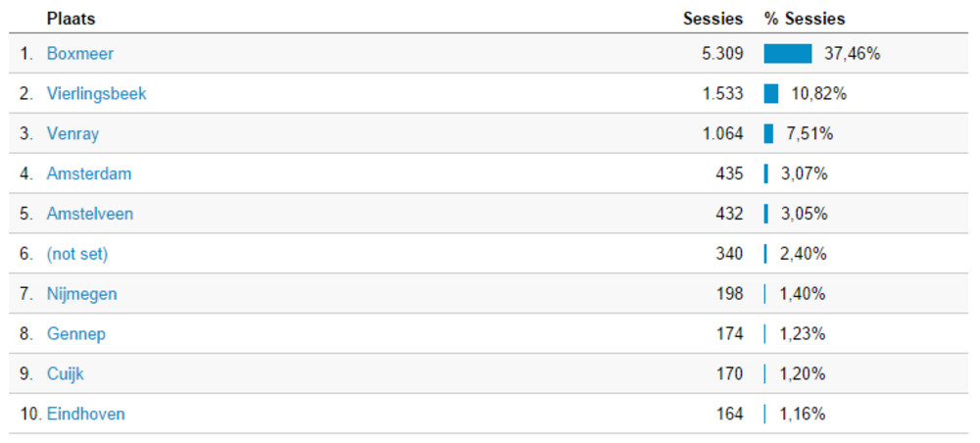Screen dimensions: 980x443
Task: Click the Venray 7,51% percentage bar
Action: click(x=768, y=133)
